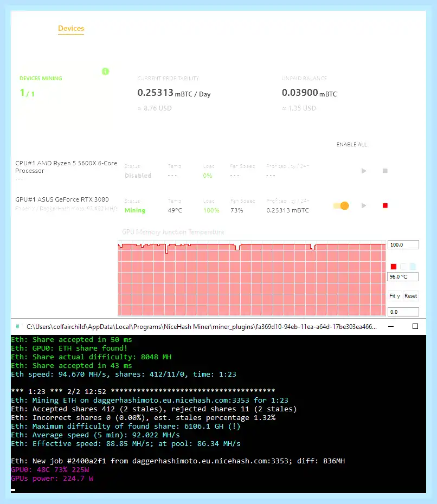Image resolution: width=437 pixels, height=504 pixels.
Task: Click the 0.0 graph minimum field
Action: (403, 312)
